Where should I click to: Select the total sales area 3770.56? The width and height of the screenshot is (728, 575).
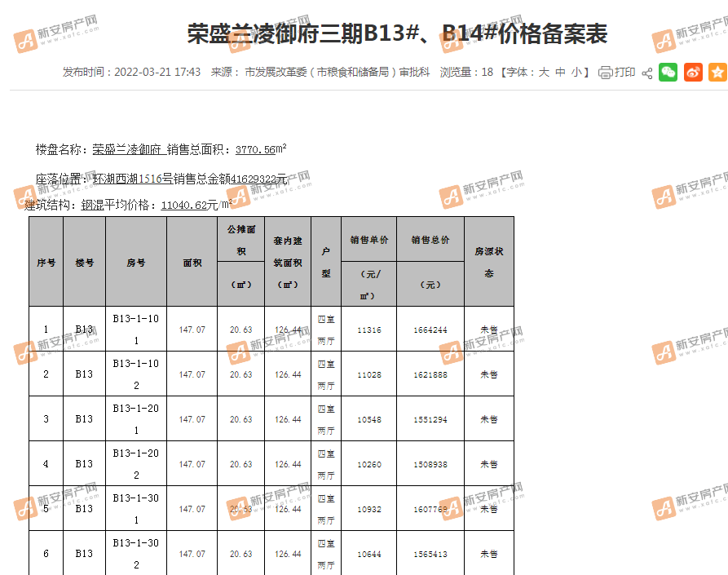point(255,150)
